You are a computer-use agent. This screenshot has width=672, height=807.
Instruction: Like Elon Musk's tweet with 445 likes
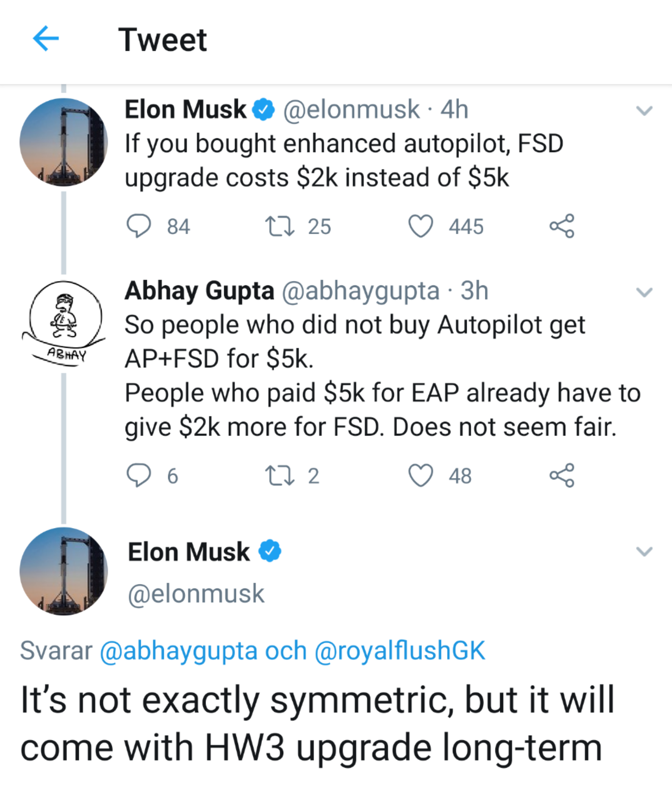[421, 226]
